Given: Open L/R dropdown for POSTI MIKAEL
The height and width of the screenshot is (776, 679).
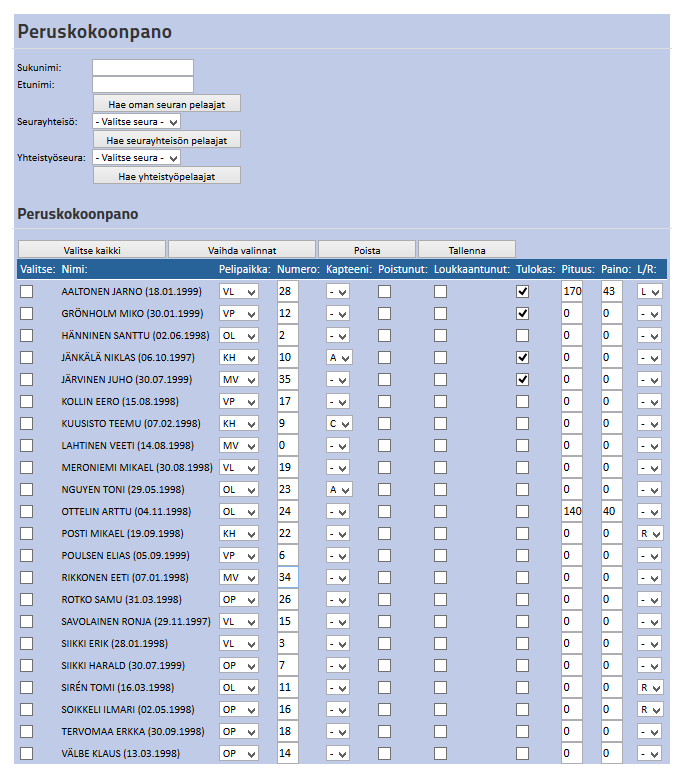Looking at the screenshot, I should coord(650,534).
